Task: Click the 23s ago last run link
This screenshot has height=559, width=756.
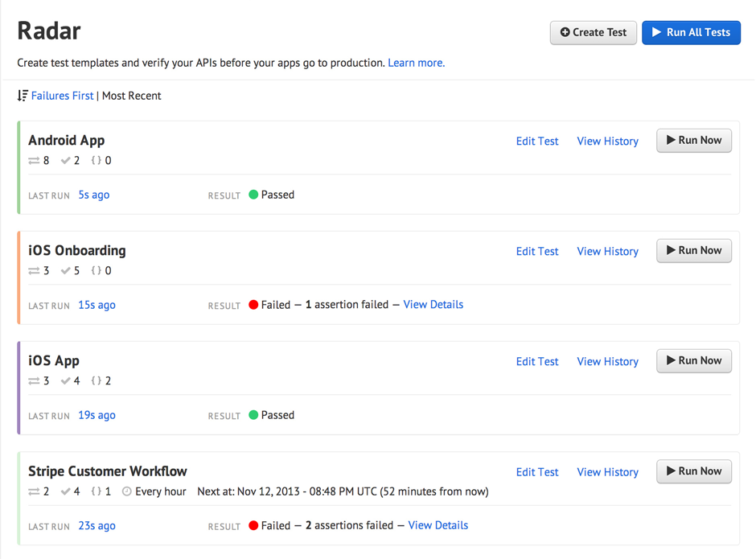Action: click(x=97, y=526)
